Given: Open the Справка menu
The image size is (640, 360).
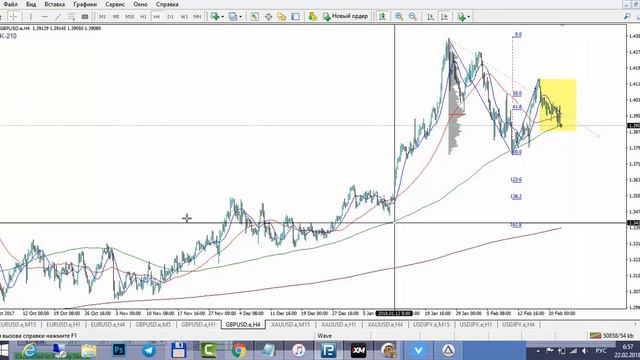Looking at the screenshot, I should [x=167, y=4].
